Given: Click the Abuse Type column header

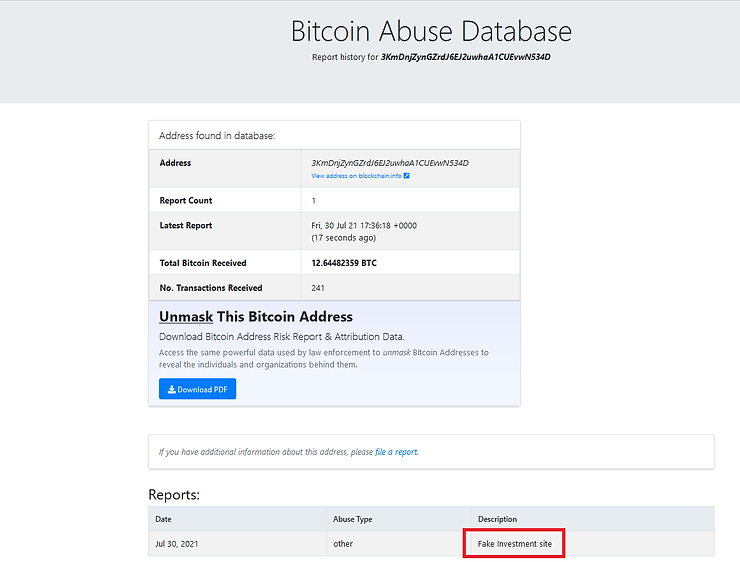Looking at the screenshot, I should tap(352, 519).
